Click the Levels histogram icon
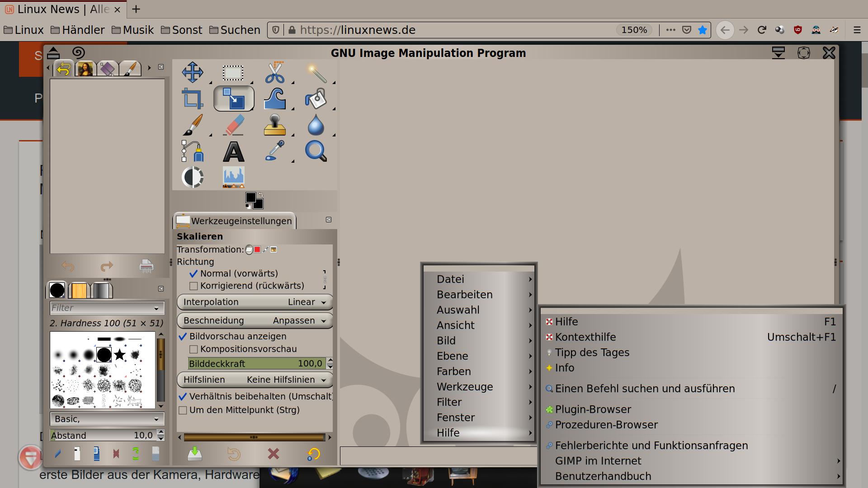This screenshot has width=868, height=488. pyautogui.click(x=234, y=177)
